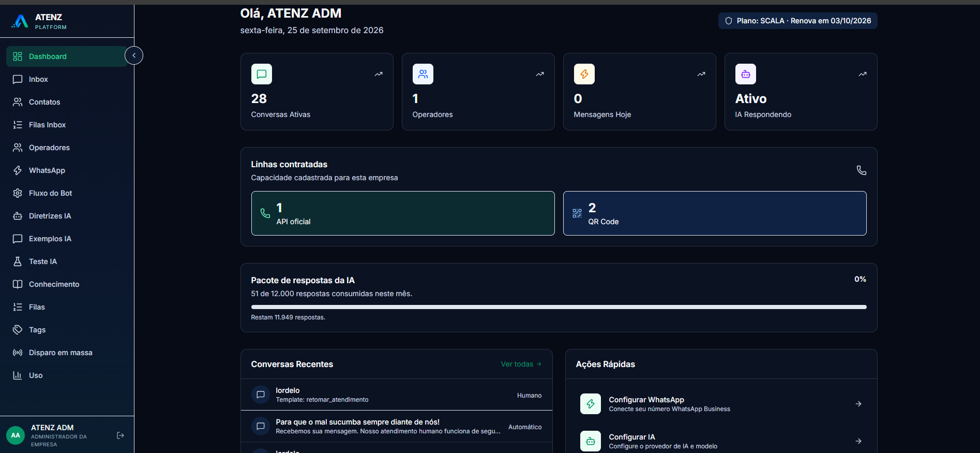Click the phone icon in Linhas contratadas
The width and height of the screenshot is (980, 453).
pyautogui.click(x=862, y=170)
